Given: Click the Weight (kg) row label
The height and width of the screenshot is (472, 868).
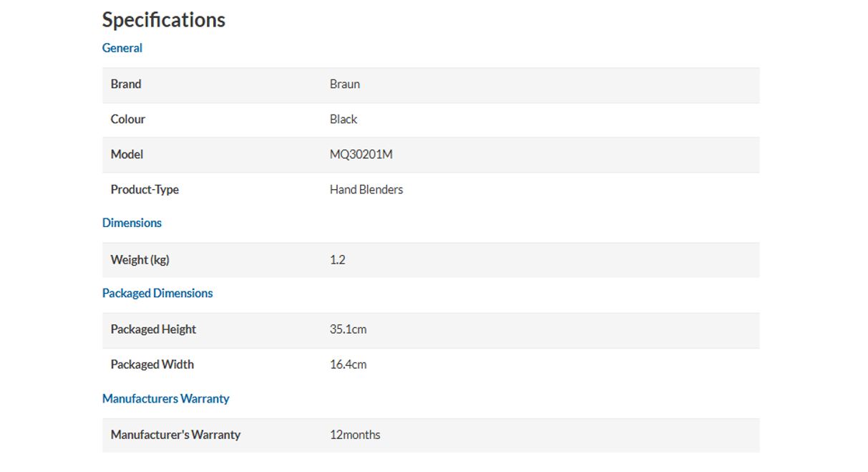Looking at the screenshot, I should click(140, 259).
